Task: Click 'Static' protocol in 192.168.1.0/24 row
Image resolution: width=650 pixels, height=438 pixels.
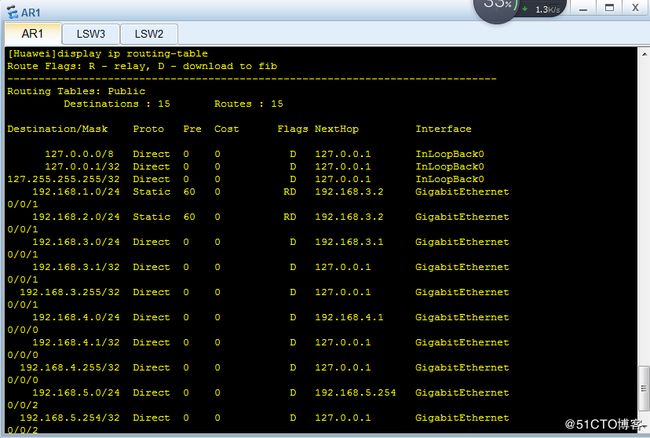Action: coord(152,192)
